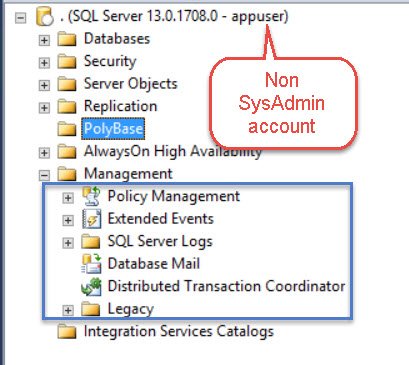Click the Legacy folder icon
The width and height of the screenshot is (409, 365).
point(91,309)
